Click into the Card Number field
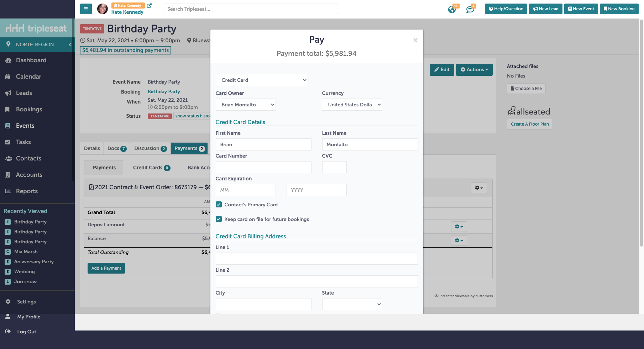Screen dimensions: 644x349 tap(263, 167)
